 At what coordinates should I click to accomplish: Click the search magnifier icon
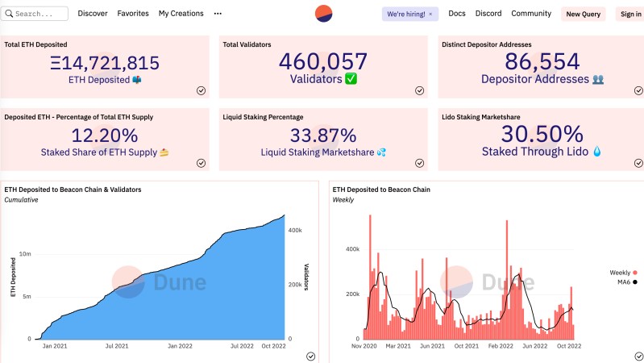(x=10, y=14)
